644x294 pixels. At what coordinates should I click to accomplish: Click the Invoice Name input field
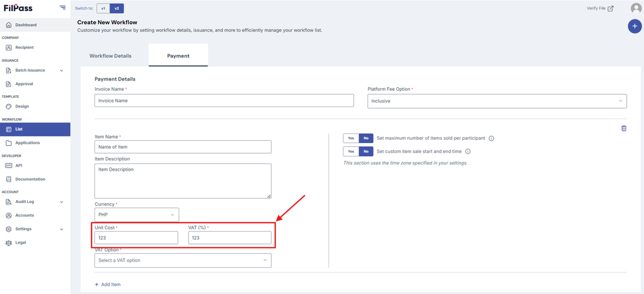[x=224, y=101]
